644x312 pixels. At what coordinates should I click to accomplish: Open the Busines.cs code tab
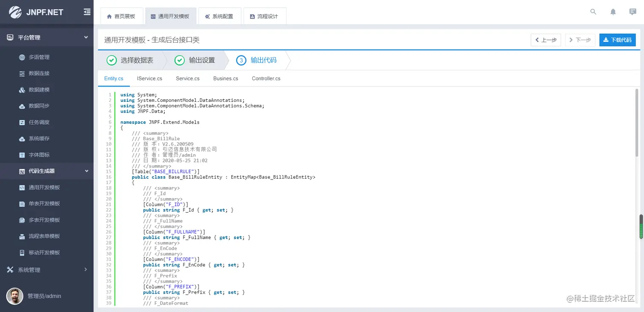pos(226,78)
